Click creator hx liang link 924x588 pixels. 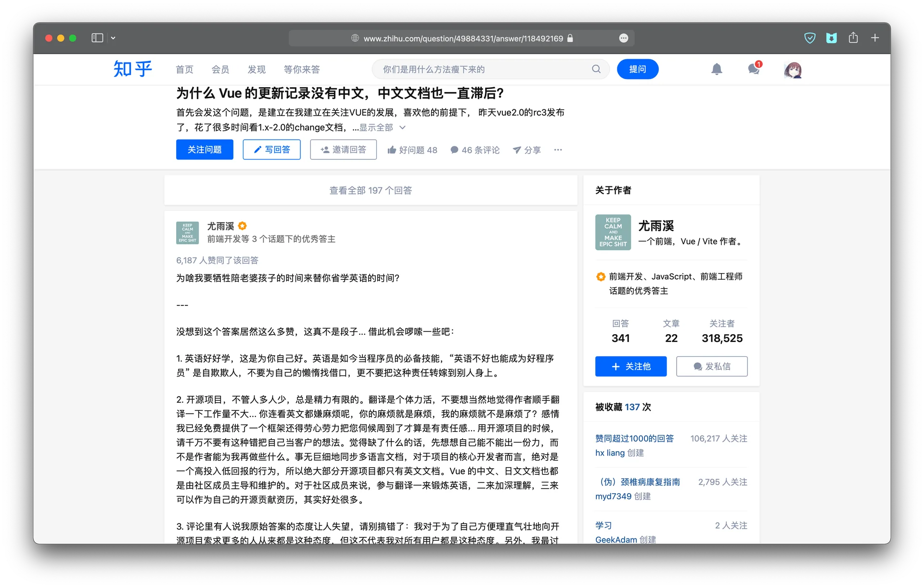click(x=610, y=453)
